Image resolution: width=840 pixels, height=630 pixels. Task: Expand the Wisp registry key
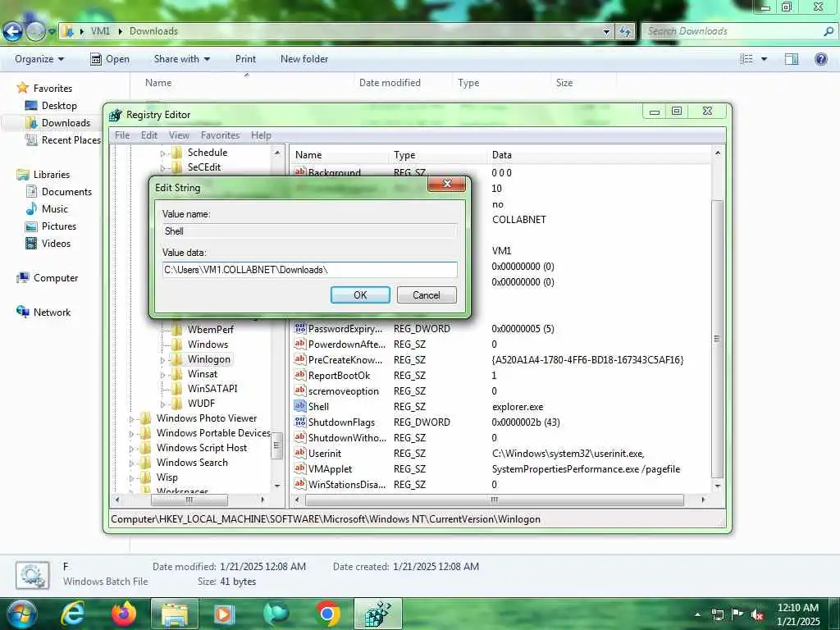tap(132, 478)
